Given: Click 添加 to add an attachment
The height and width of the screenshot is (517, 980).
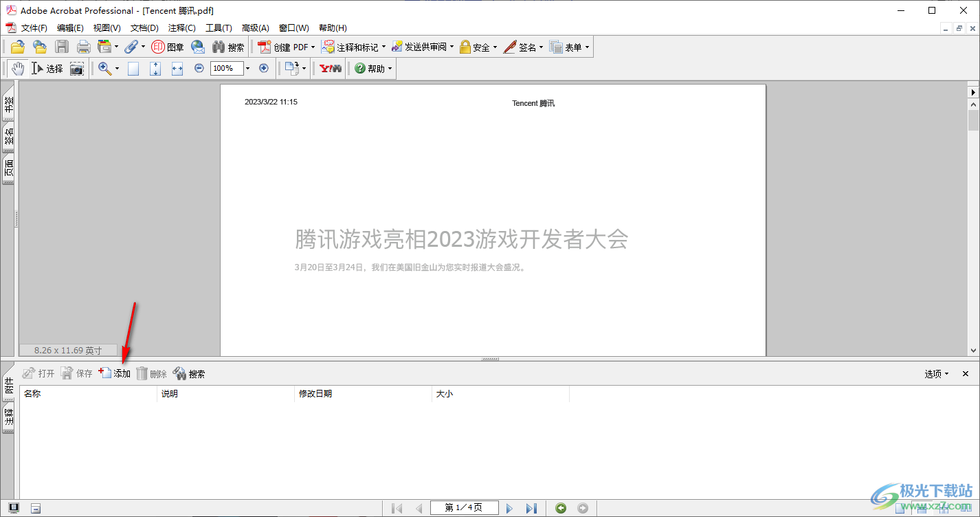Looking at the screenshot, I should (x=115, y=373).
